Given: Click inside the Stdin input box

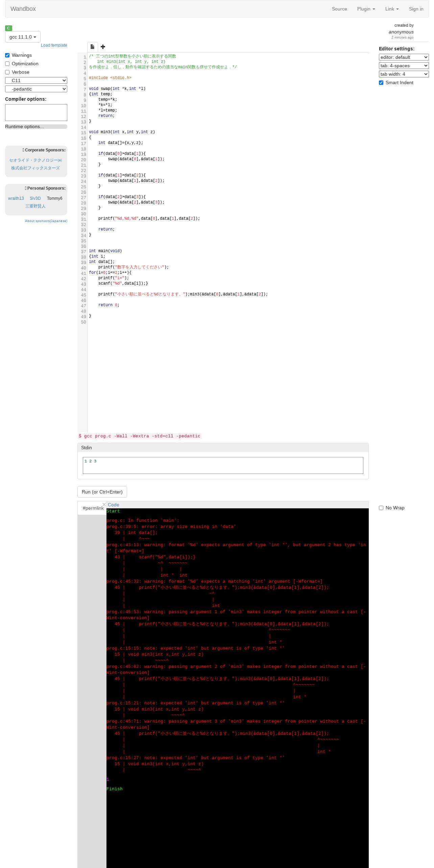Looking at the screenshot, I should [x=223, y=465].
